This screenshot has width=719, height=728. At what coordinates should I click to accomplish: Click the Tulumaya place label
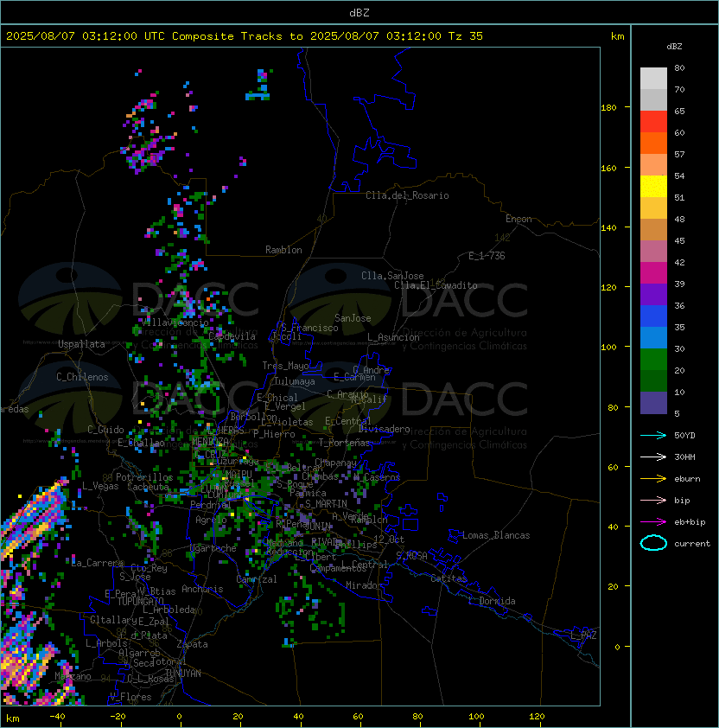295,381
